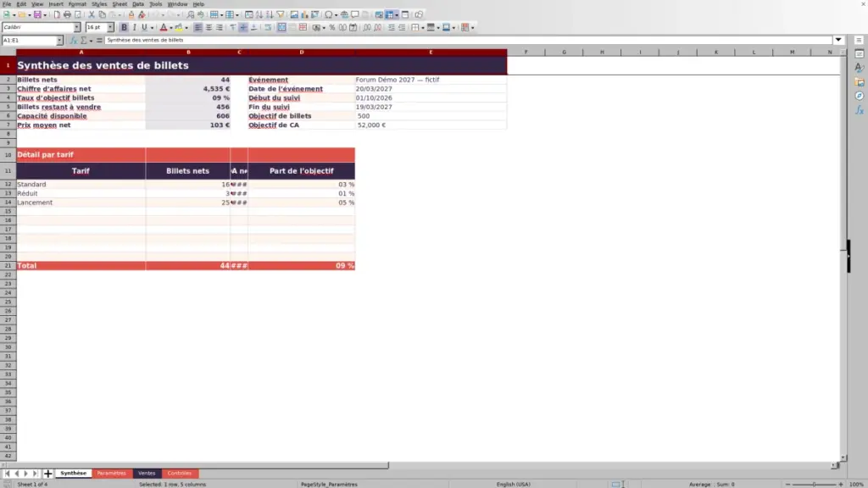Click the Print icon
Screen dimensions: 868x488
pyautogui.click(x=67, y=15)
